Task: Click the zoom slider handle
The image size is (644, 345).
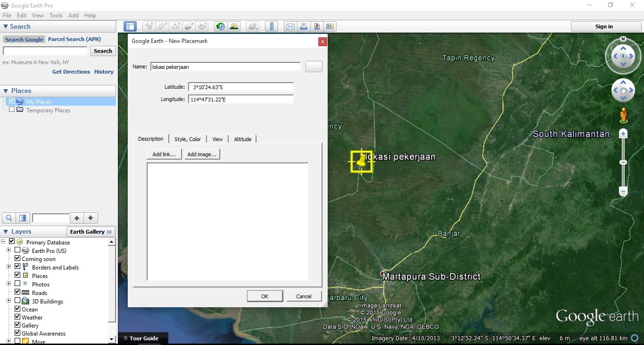Action: 623,162
